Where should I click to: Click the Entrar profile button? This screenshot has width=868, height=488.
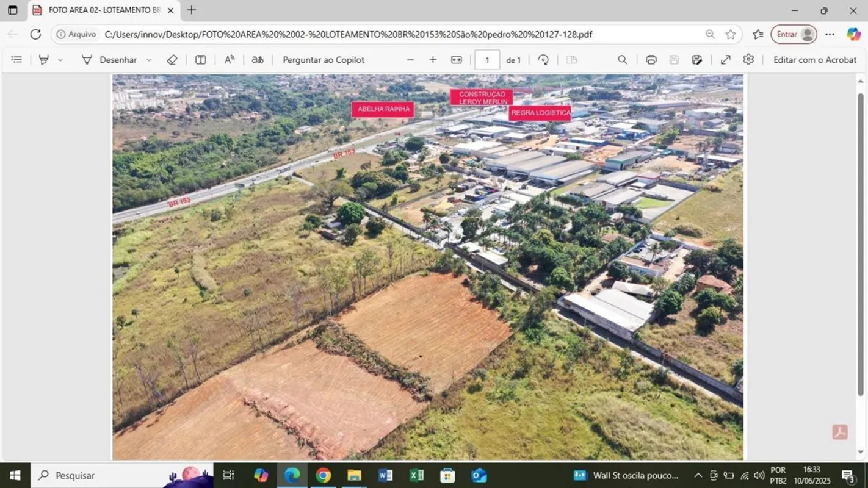point(794,34)
